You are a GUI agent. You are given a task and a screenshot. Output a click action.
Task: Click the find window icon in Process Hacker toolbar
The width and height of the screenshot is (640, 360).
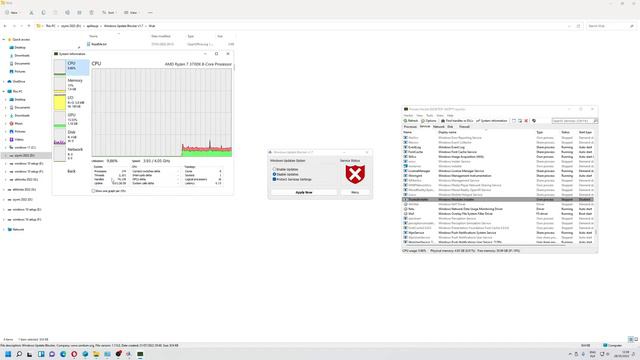pyautogui.click(x=514, y=121)
